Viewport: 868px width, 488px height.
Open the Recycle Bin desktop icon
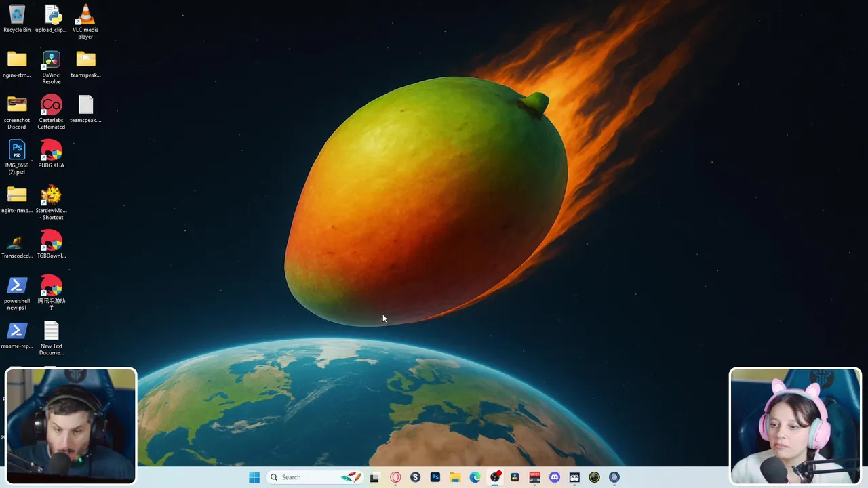click(x=17, y=18)
